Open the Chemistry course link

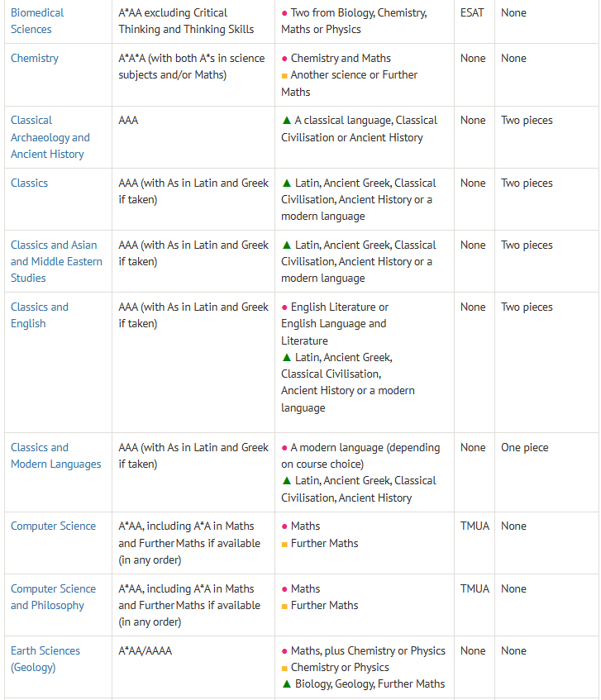pos(35,58)
